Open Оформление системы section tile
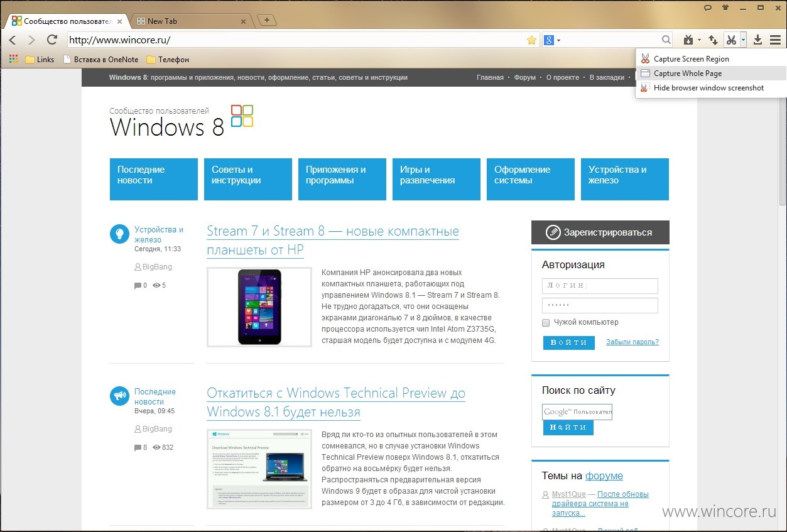 pos(531,179)
